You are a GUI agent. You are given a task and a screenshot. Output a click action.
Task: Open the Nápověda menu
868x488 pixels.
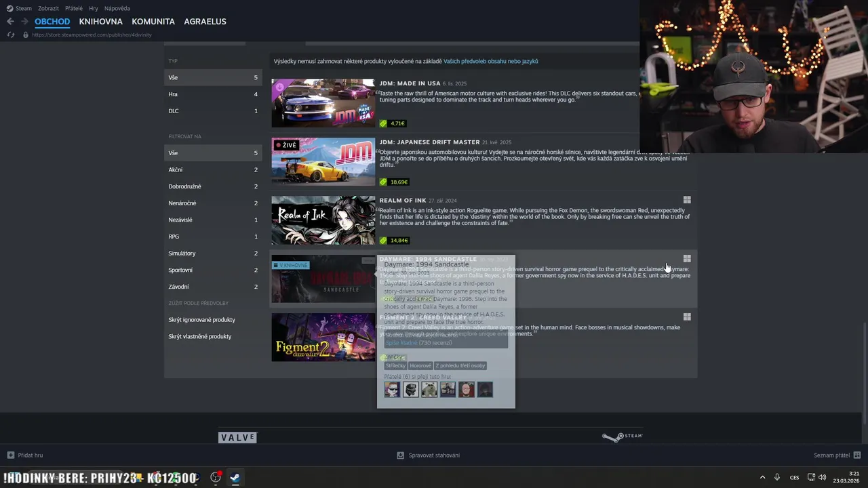coord(117,8)
